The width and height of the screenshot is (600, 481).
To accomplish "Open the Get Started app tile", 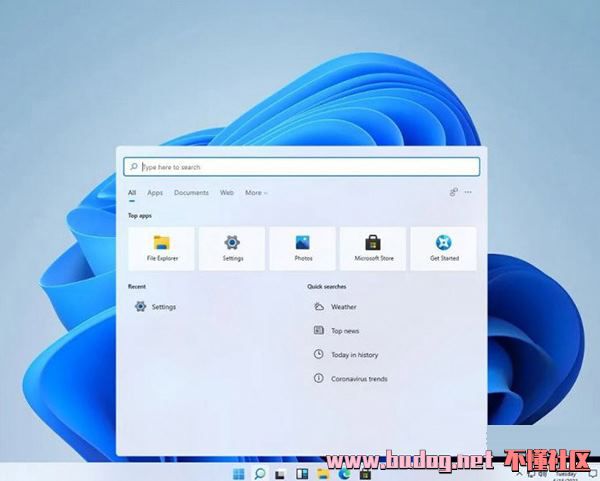I will (x=443, y=248).
